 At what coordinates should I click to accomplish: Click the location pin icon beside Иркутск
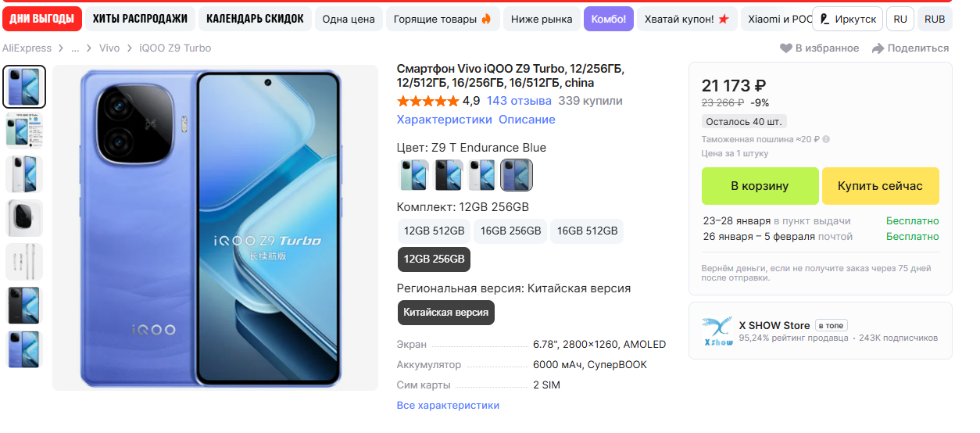(824, 19)
